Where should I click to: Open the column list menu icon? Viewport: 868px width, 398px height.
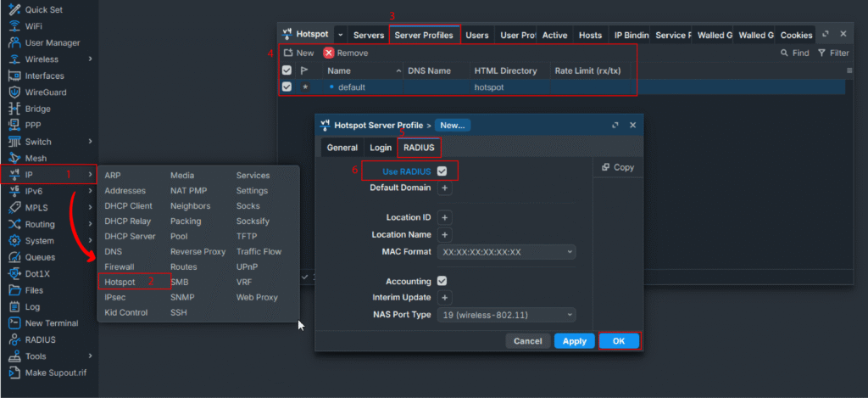849,70
